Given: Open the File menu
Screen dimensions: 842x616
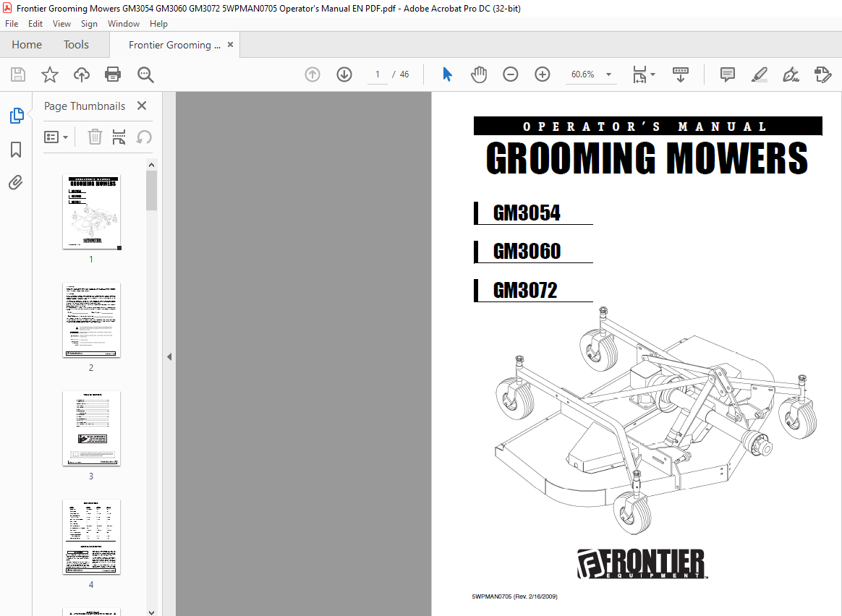Looking at the screenshot, I should [12, 24].
